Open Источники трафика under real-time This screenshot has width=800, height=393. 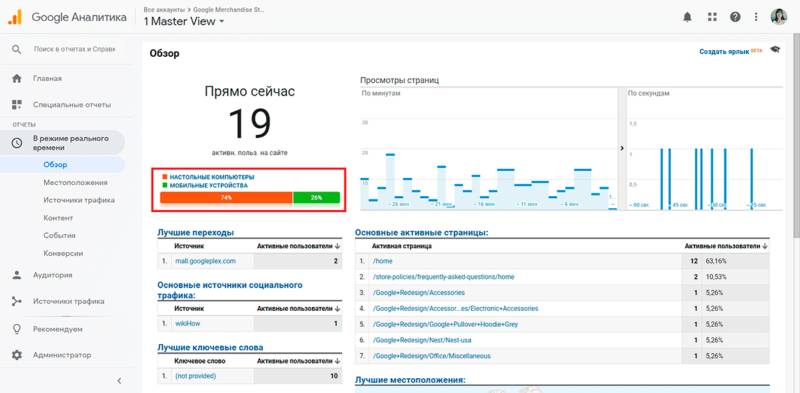pyautogui.click(x=79, y=200)
